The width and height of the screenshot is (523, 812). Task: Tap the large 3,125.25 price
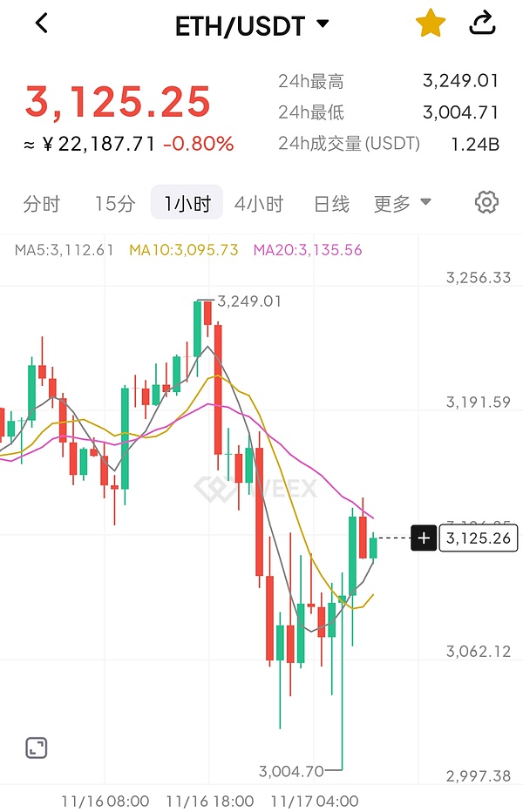tap(118, 102)
